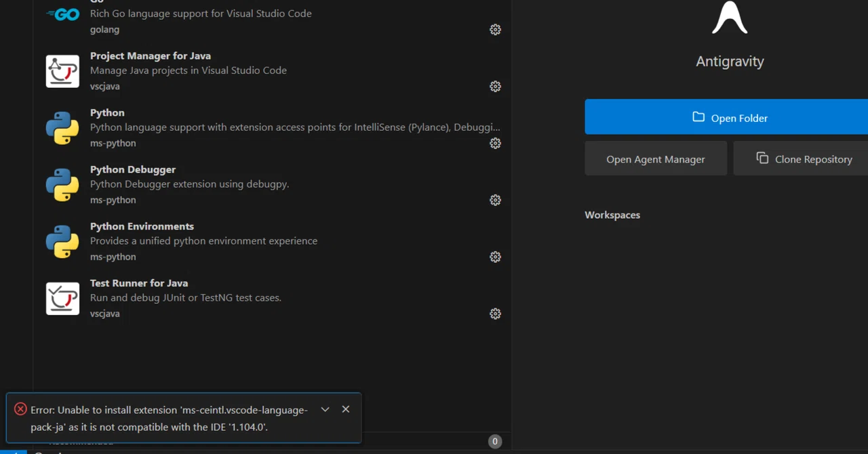This screenshot has width=868, height=454.
Task: Click 'vscjava' publisher under Project Manager for Java
Action: (x=105, y=87)
